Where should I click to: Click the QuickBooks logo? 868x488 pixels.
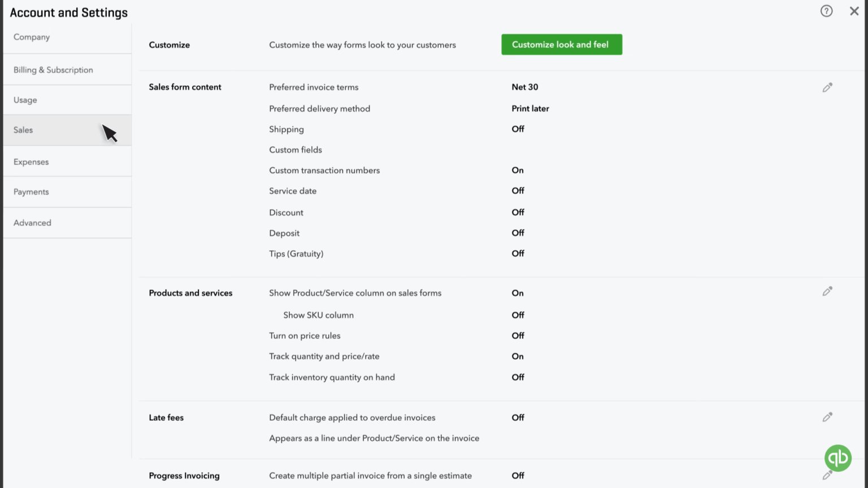pyautogui.click(x=837, y=458)
